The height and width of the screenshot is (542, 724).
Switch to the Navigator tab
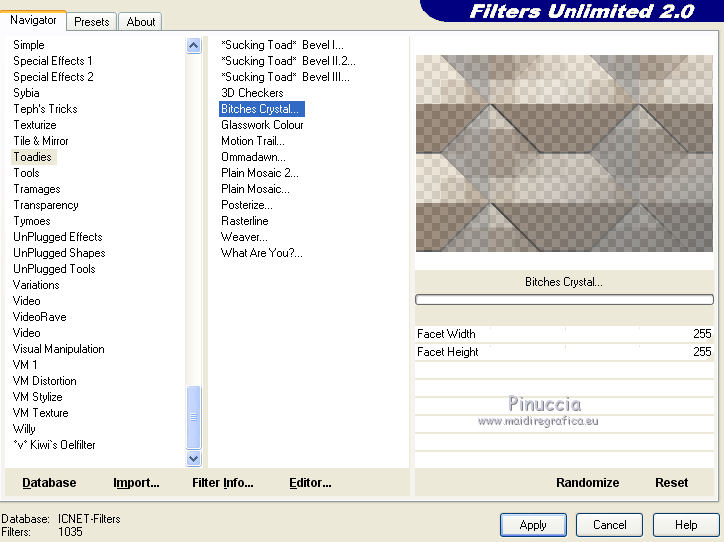(33, 20)
